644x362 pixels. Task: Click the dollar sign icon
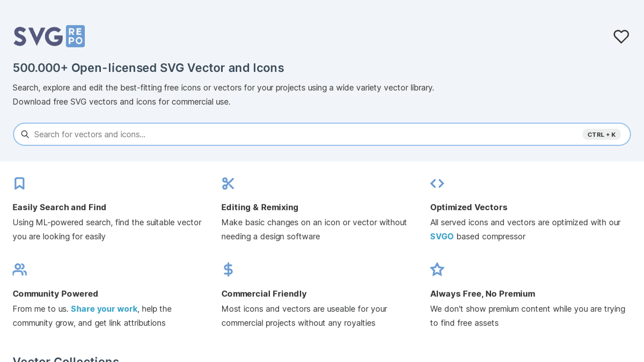pos(228,269)
